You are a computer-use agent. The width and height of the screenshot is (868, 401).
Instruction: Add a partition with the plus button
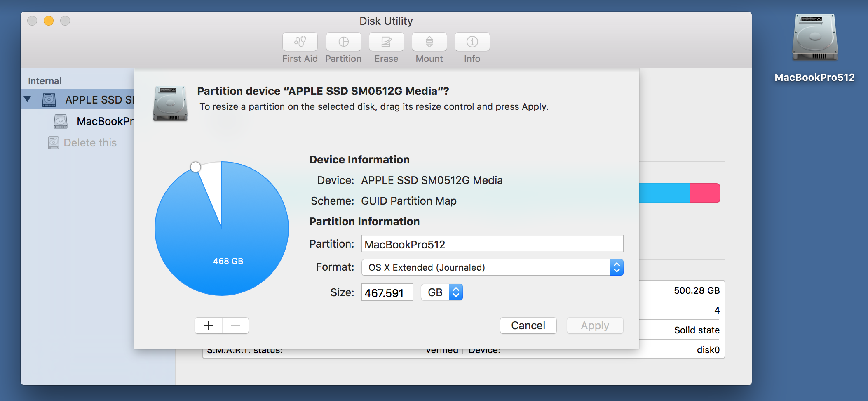coord(209,326)
